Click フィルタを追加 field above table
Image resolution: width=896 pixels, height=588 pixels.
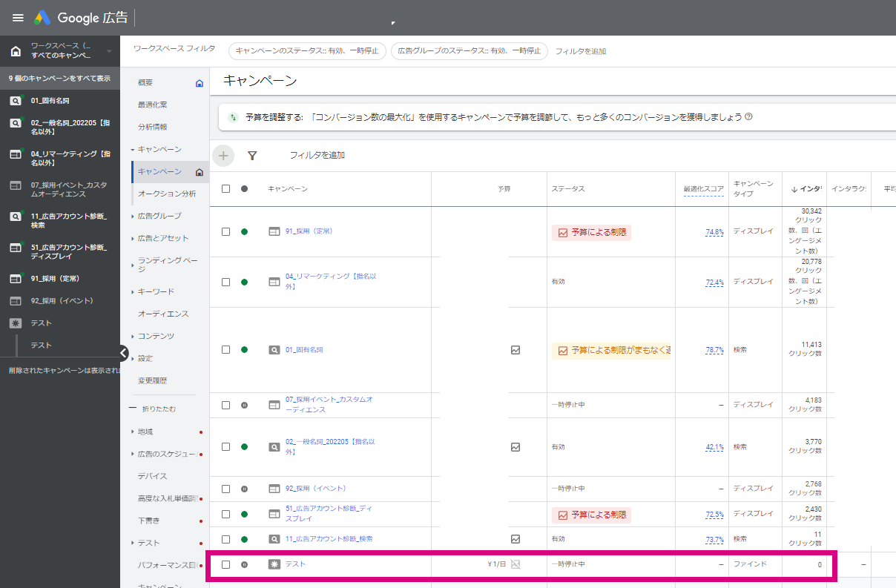tap(317, 156)
